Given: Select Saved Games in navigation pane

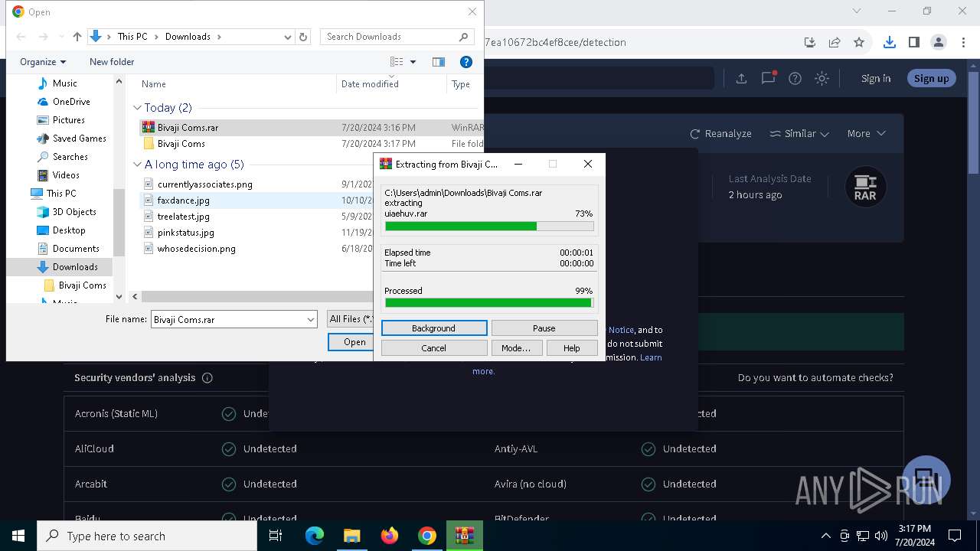Looking at the screenshot, I should point(79,139).
